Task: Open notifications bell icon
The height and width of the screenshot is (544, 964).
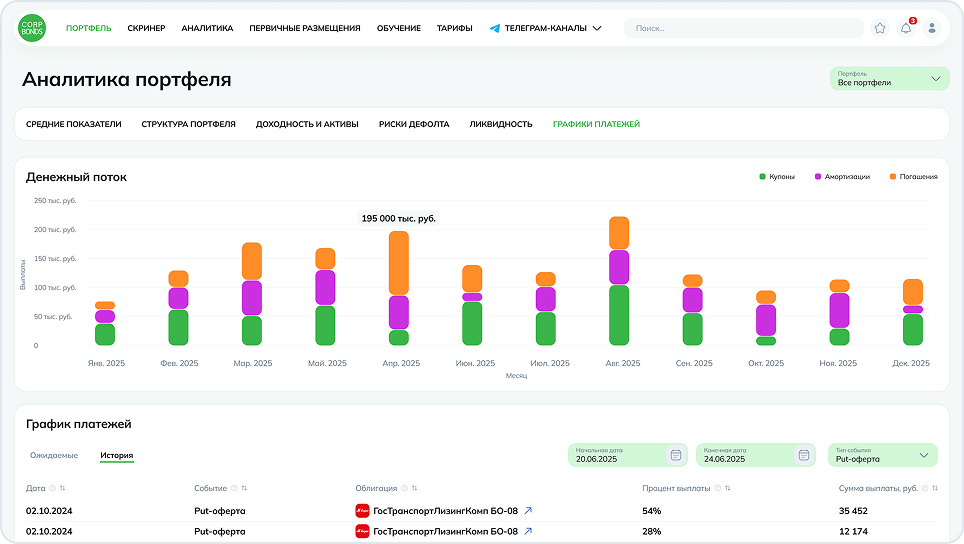Action: click(906, 28)
